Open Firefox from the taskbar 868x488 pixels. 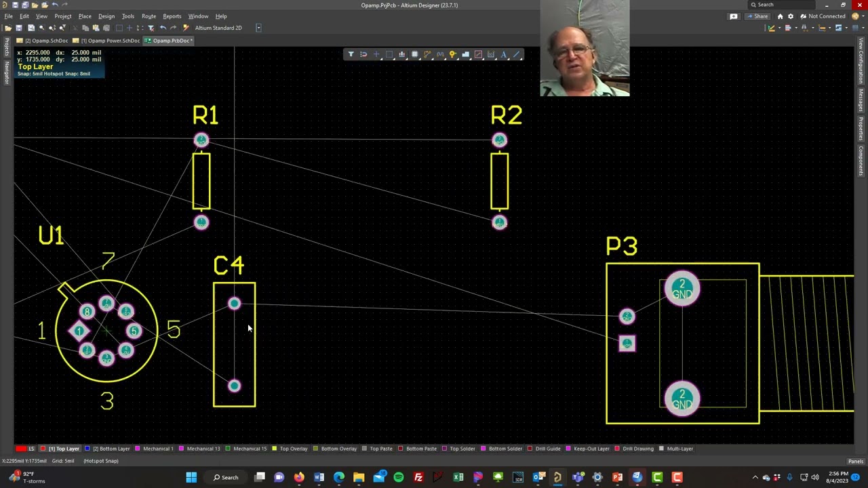pos(299,478)
